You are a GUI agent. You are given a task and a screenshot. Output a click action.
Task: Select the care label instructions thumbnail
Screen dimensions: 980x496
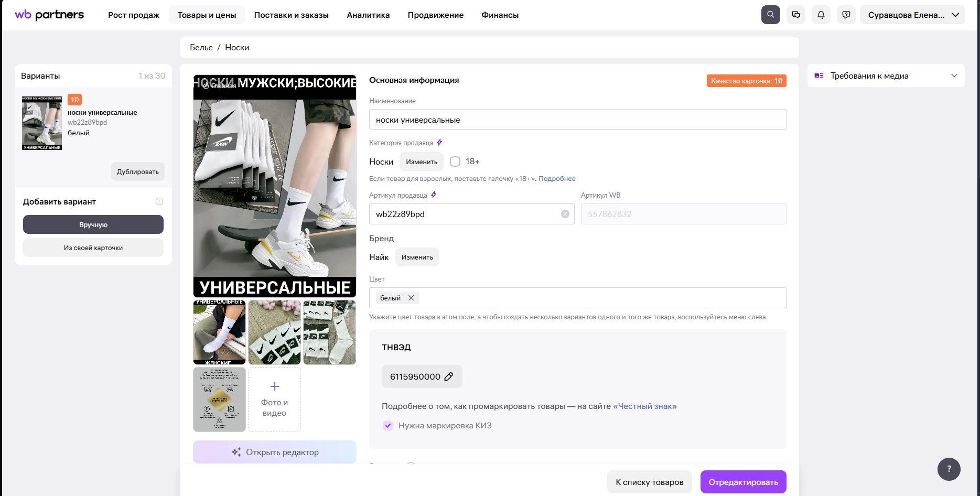pyautogui.click(x=219, y=399)
